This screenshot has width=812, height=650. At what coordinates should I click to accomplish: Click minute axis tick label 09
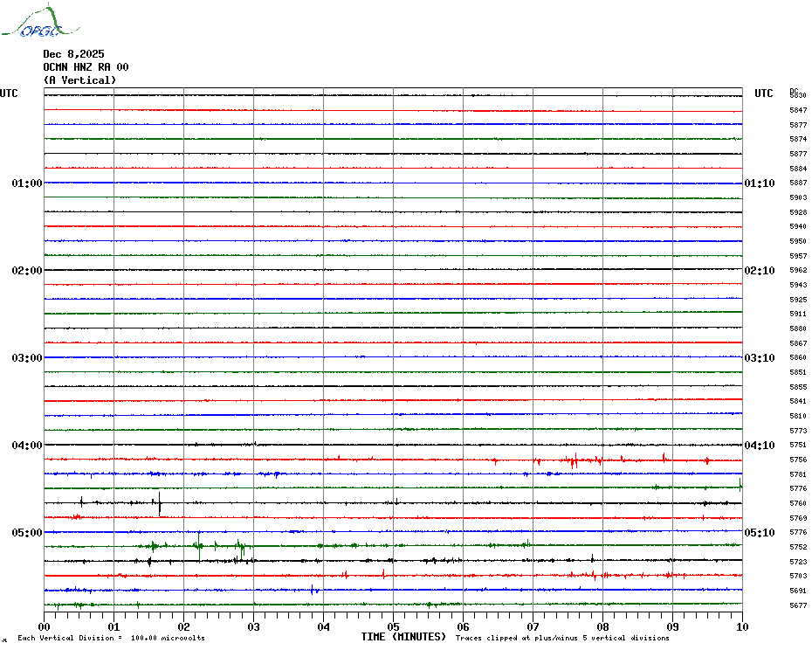[672, 626]
